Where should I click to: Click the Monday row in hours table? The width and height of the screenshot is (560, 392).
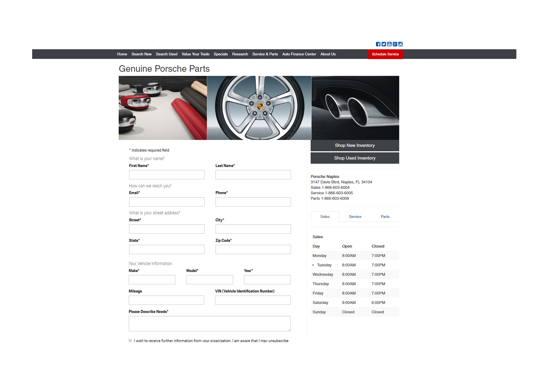click(x=355, y=255)
